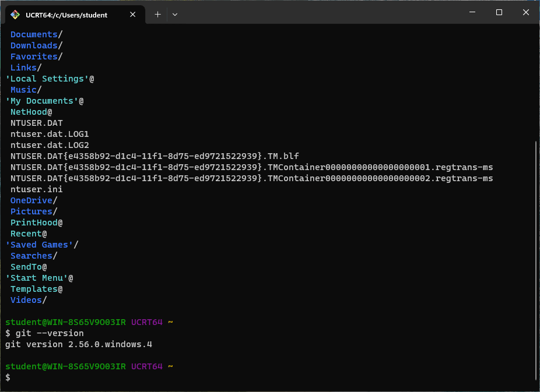Click the Favorites/ directory entry

pos(37,56)
